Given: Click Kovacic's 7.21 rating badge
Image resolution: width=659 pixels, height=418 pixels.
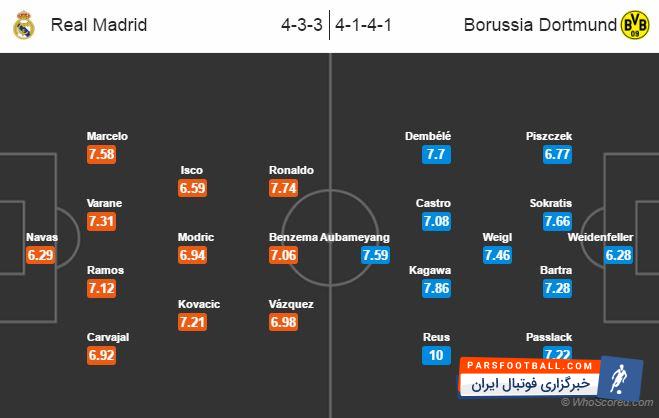Looking at the screenshot, I should 193,322.
